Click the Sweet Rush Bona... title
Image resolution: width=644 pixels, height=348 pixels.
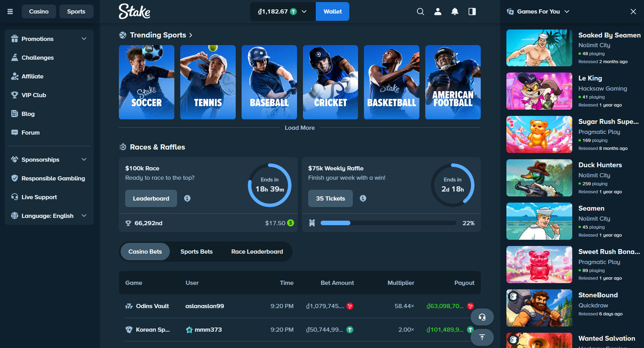609,252
